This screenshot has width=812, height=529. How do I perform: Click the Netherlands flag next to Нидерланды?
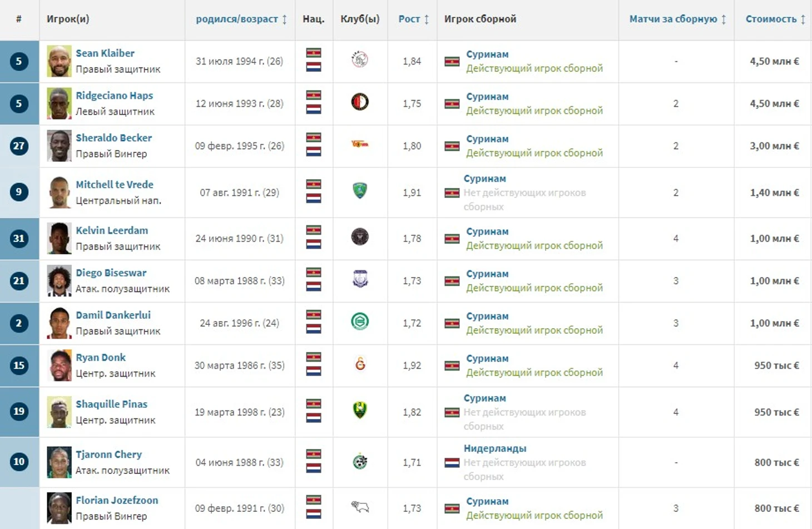tap(452, 462)
